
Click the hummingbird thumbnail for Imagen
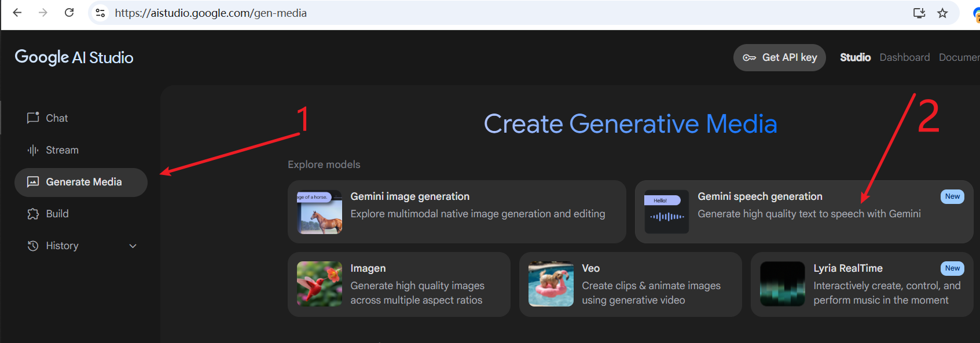point(320,284)
